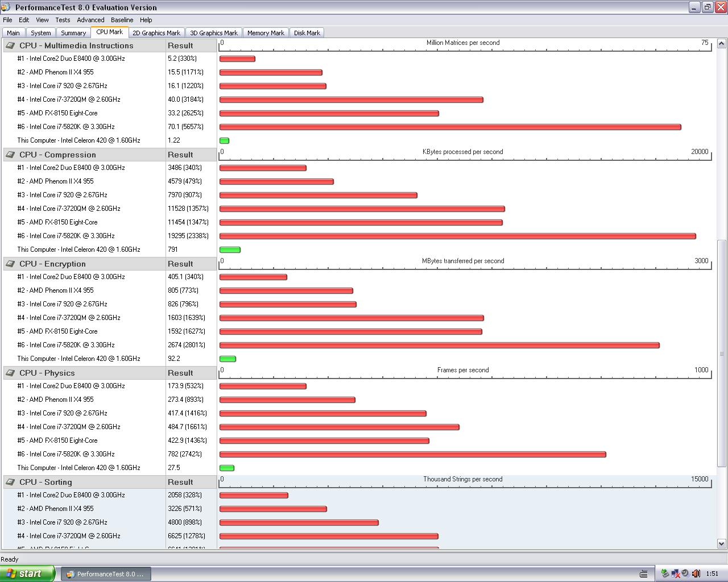The image size is (728, 582).
Task: Click This Computer result 92.2
Action: pyautogui.click(x=174, y=359)
